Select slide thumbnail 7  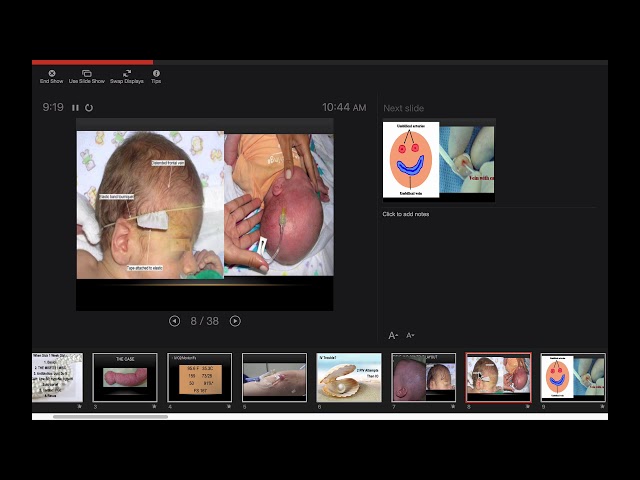[x=424, y=378]
